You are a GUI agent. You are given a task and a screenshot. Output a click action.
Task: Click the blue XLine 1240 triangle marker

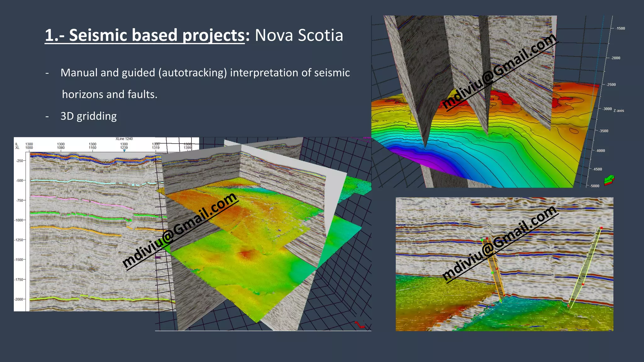124,151
